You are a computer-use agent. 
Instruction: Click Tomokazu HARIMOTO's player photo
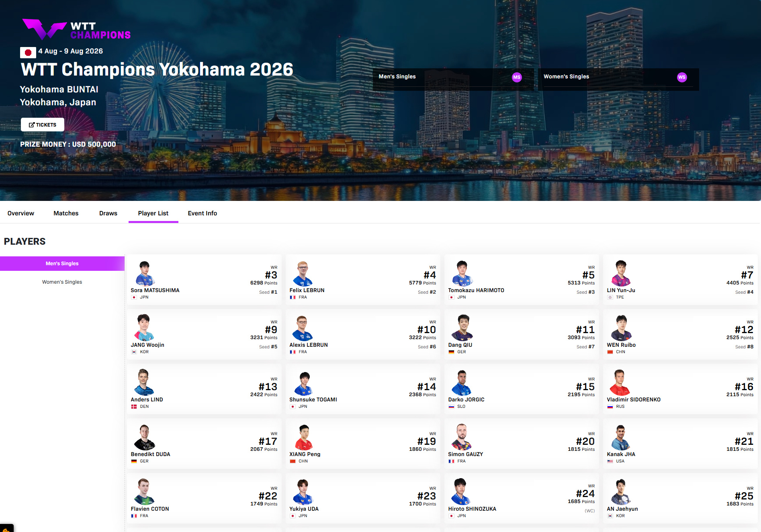(462, 273)
